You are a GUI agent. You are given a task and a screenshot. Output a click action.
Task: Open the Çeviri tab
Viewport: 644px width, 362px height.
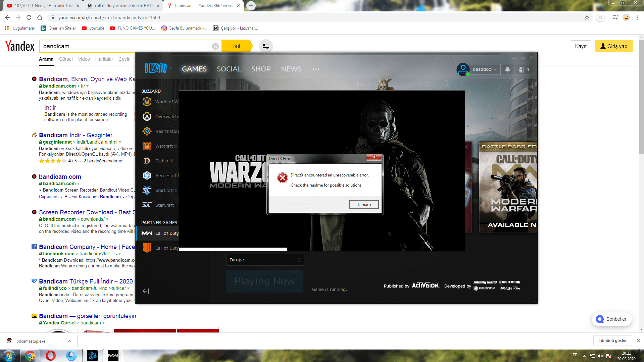point(124,59)
